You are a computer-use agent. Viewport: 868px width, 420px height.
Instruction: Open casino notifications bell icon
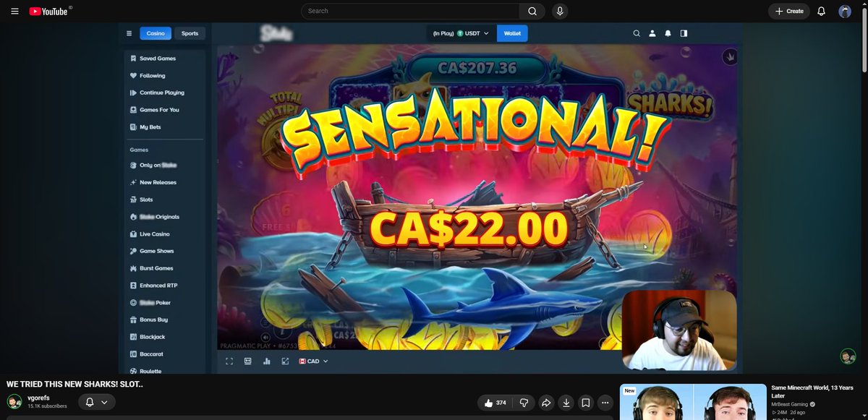[x=668, y=33]
